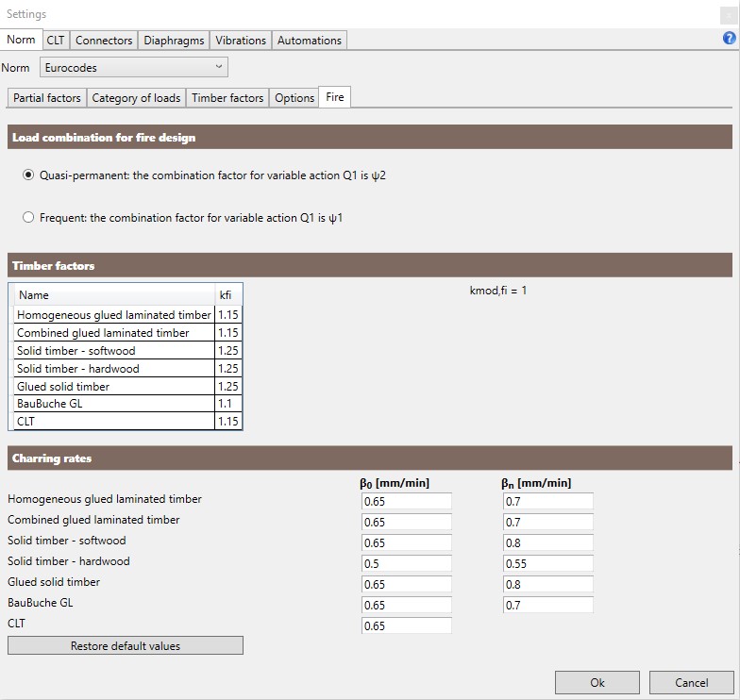Go to the Partial factors sub-tab
The image size is (740, 700).
pyautogui.click(x=47, y=98)
